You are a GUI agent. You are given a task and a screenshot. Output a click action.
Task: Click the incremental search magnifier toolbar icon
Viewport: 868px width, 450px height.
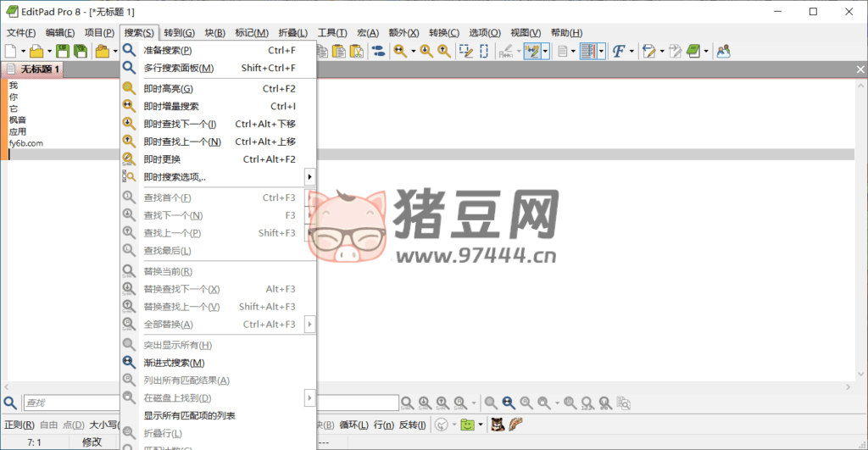click(x=400, y=52)
